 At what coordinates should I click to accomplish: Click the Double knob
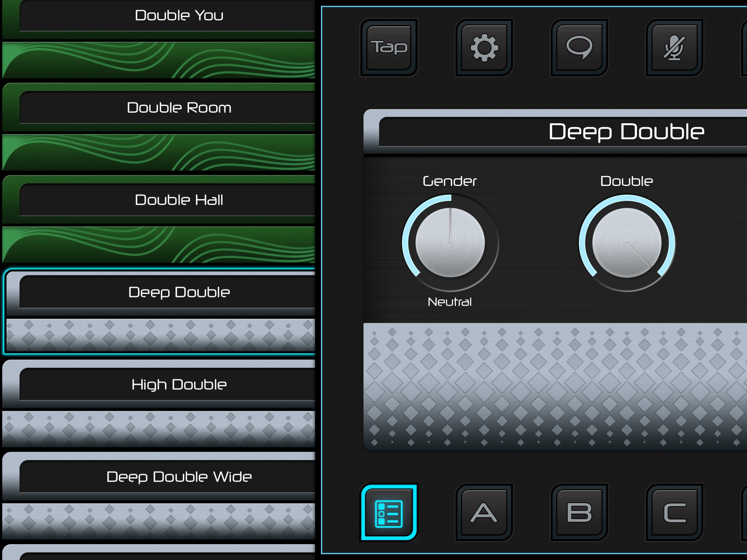point(627,243)
